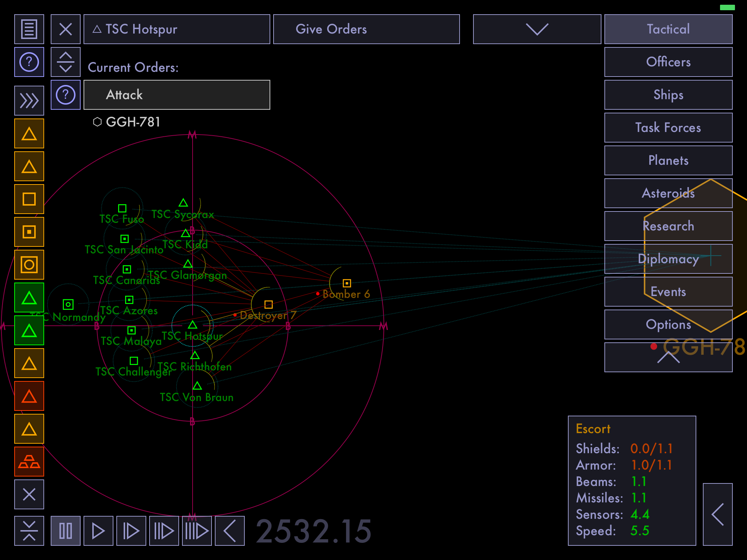
Task: Click the triple chevron fast-forward sidebar icon
Action: pyautogui.click(x=29, y=101)
